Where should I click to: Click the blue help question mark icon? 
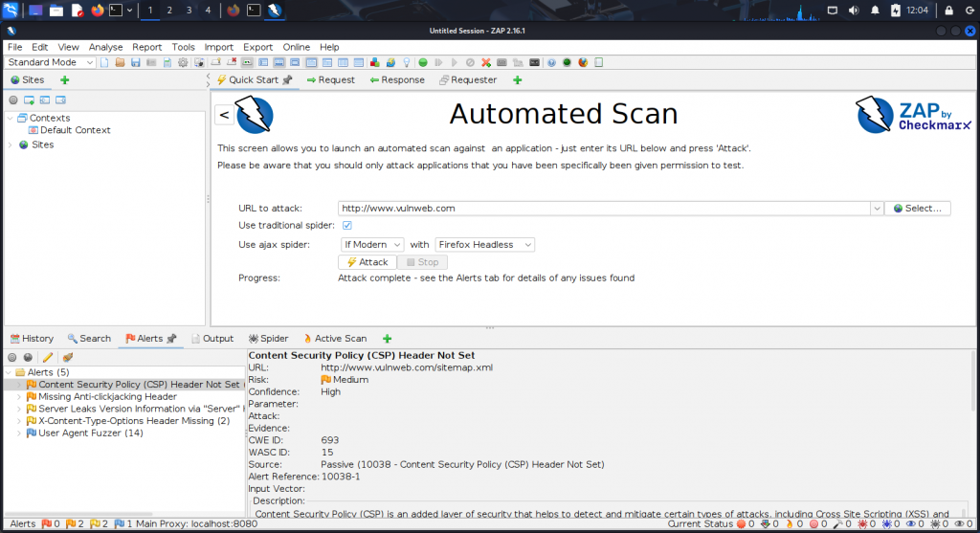(x=551, y=62)
